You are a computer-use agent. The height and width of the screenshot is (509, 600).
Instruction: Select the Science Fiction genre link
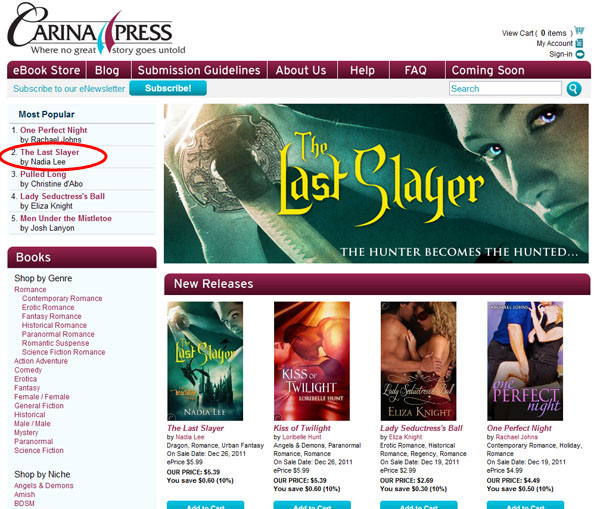point(39,450)
